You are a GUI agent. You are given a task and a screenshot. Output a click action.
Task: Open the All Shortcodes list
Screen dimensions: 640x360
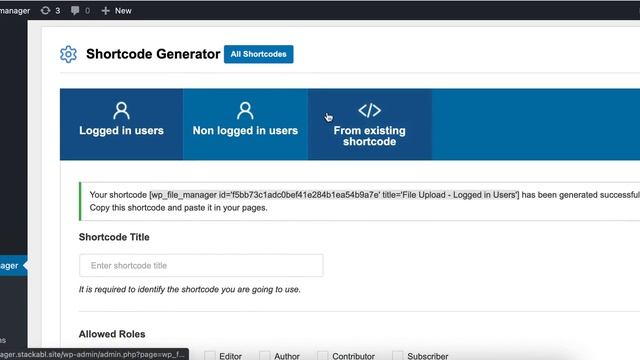coord(258,54)
